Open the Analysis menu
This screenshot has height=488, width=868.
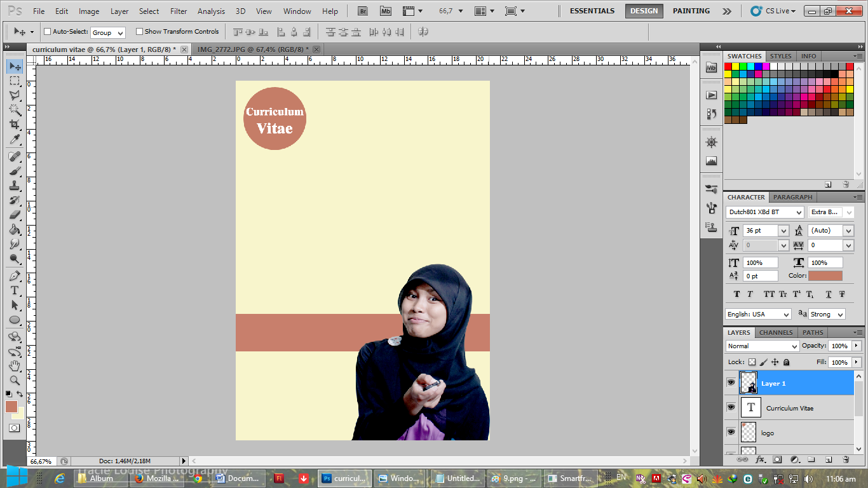pos(211,11)
